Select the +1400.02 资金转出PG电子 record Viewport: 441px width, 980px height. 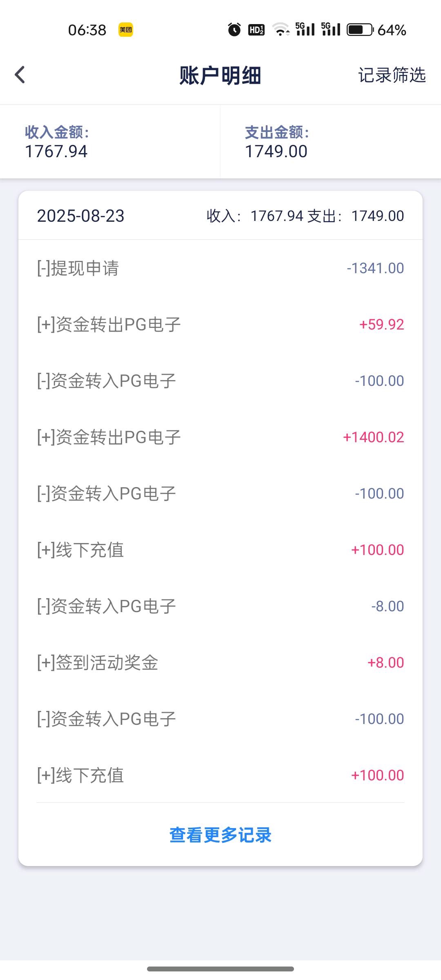tap(220, 437)
